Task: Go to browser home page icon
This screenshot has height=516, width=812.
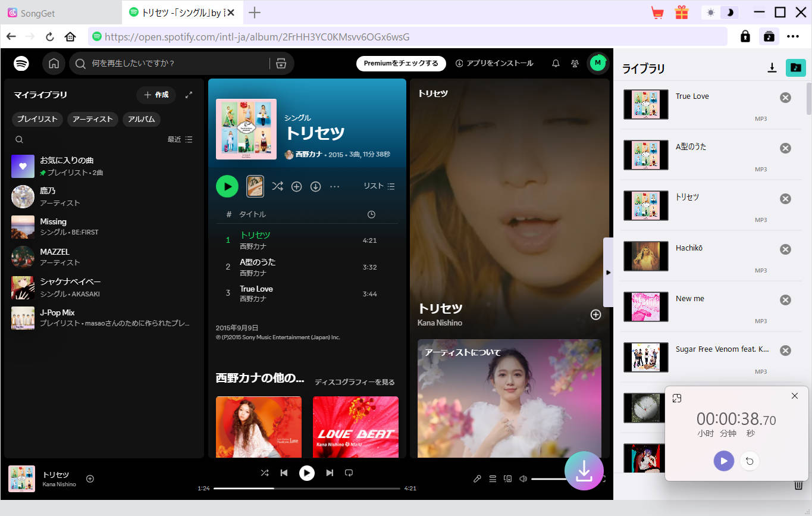Action: pyautogui.click(x=70, y=36)
